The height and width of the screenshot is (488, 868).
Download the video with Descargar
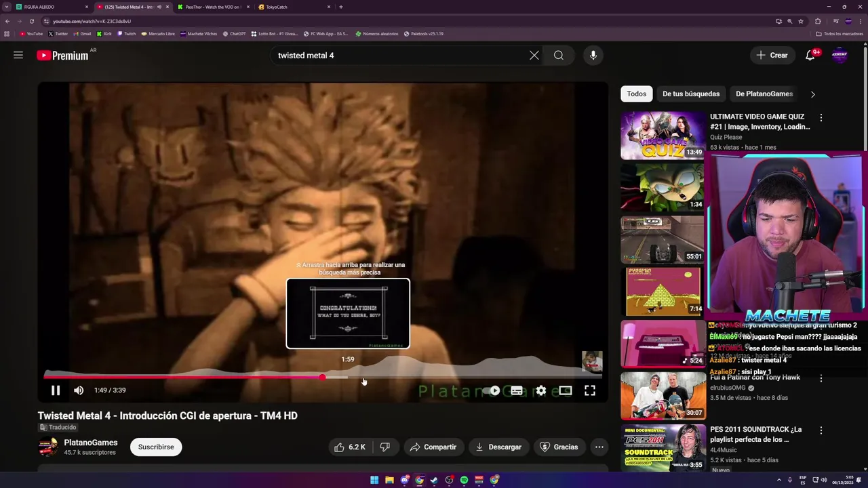pyautogui.click(x=498, y=447)
